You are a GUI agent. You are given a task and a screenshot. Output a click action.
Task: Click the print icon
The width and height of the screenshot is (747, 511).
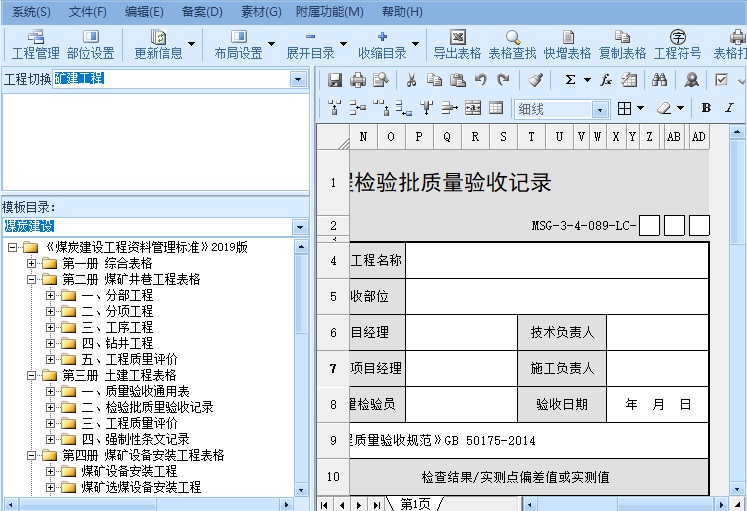(x=358, y=80)
